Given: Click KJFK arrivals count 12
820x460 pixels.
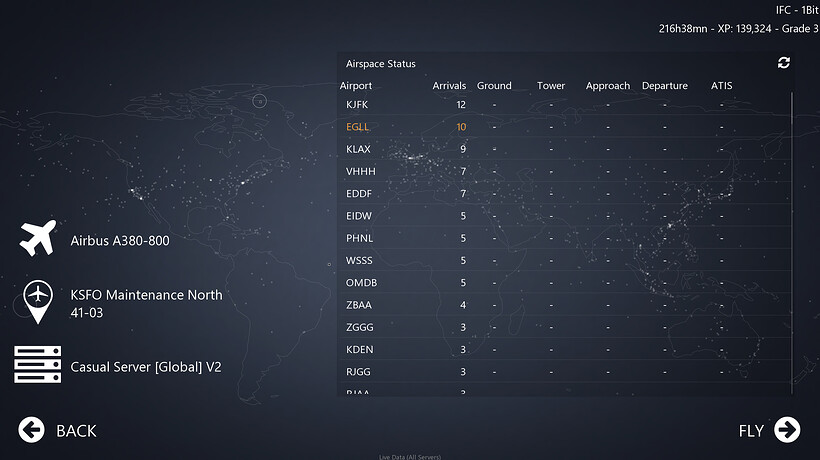Looking at the screenshot, I should click(x=461, y=105).
